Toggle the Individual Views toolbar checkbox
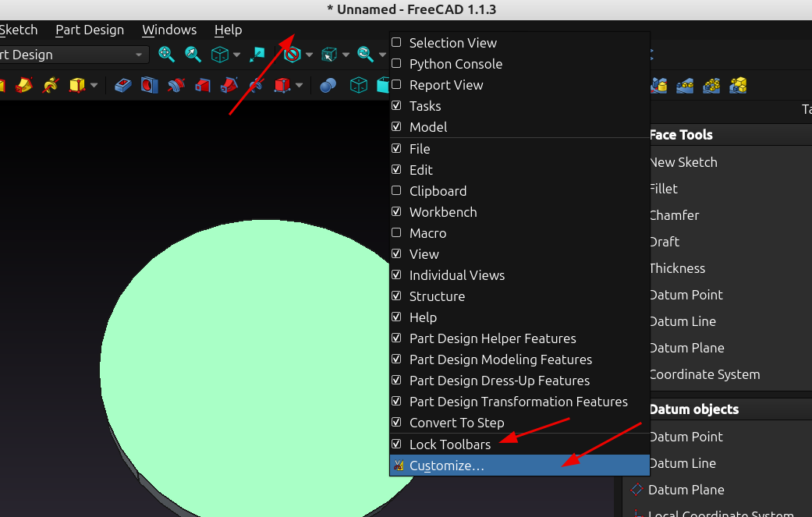This screenshot has width=812, height=517. pos(397,274)
